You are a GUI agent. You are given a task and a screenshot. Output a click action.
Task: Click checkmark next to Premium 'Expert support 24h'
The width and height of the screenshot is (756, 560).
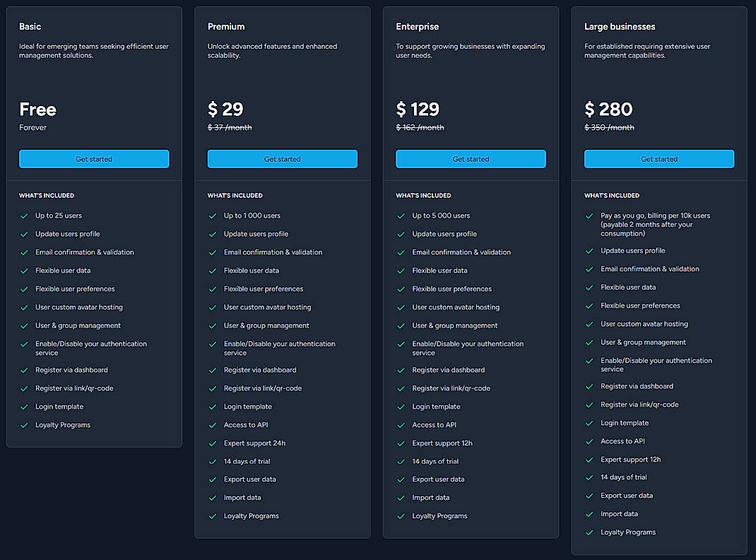point(212,444)
